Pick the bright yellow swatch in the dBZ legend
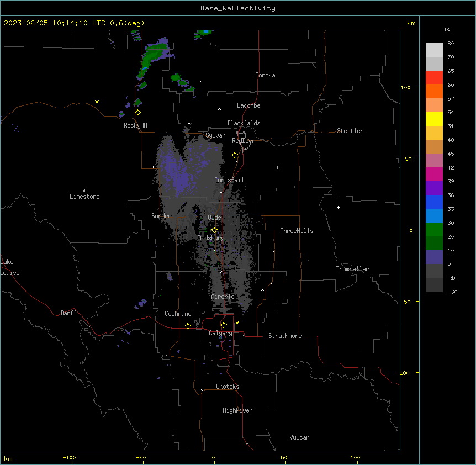The image size is (476, 465). point(434,119)
